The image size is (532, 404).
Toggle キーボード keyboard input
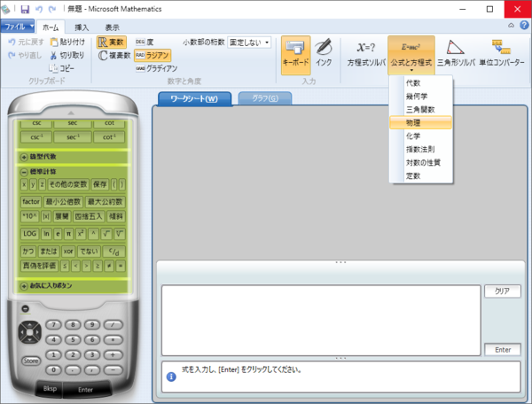click(x=295, y=55)
